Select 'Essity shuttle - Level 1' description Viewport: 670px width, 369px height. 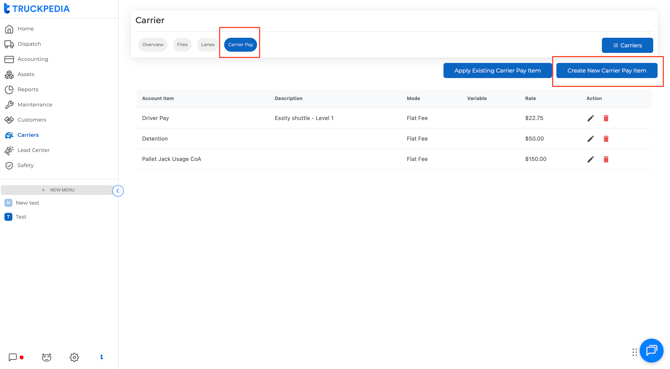(304, 118)
